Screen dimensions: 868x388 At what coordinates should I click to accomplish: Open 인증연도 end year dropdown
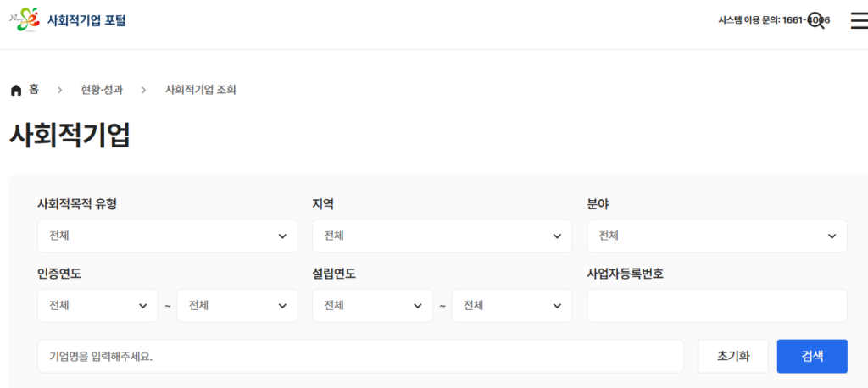236,306
